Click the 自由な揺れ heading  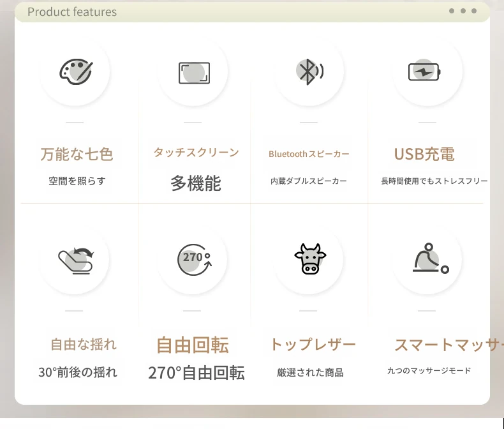point(84,345)
